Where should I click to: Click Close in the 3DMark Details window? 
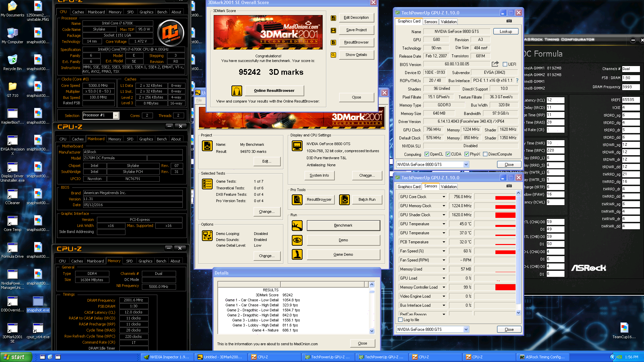(362, 343)
